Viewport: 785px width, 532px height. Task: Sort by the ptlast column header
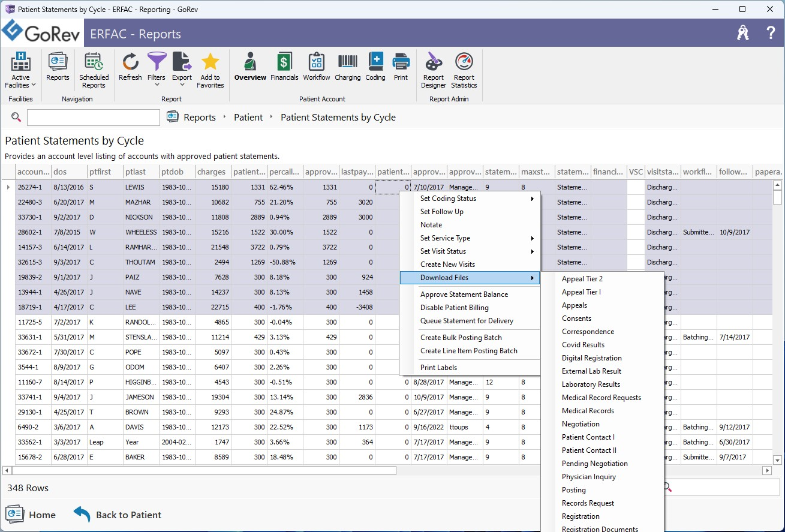click(x=141, y=172)
